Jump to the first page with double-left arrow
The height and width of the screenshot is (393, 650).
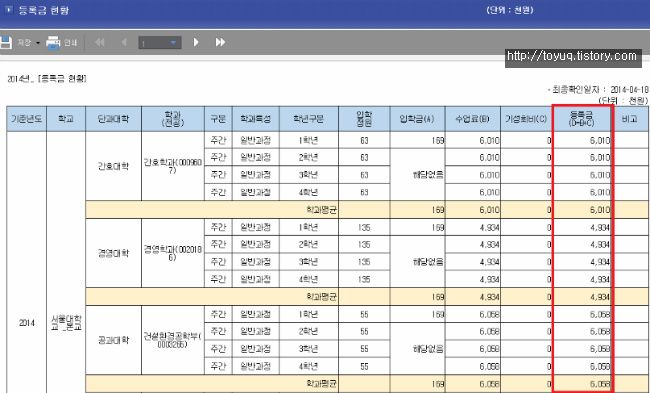99,42
